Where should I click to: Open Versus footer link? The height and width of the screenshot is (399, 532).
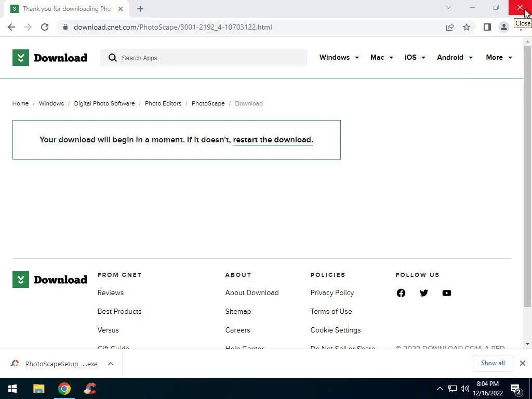(108, 330)
